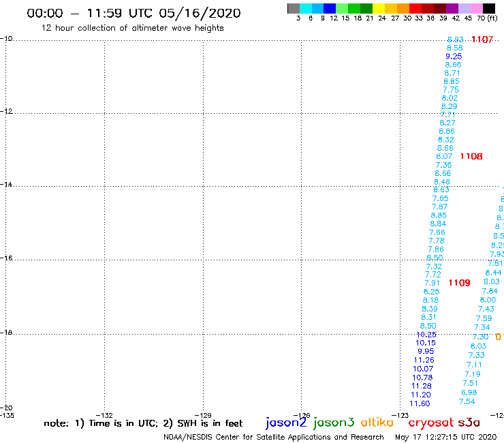504x443 pixels.
Task: Select the 8.46 wave height reading
Action: pyautogui.click(x=442, y=182)
